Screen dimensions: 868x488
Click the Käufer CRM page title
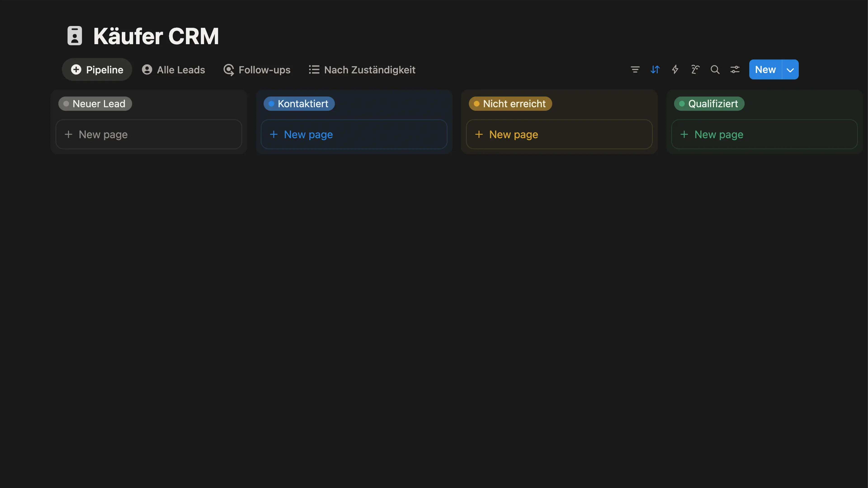coord(156,35)
